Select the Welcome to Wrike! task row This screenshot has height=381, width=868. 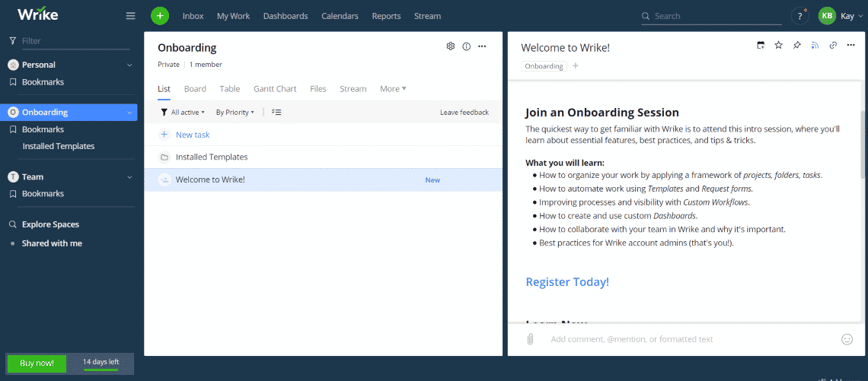point(324,179)
